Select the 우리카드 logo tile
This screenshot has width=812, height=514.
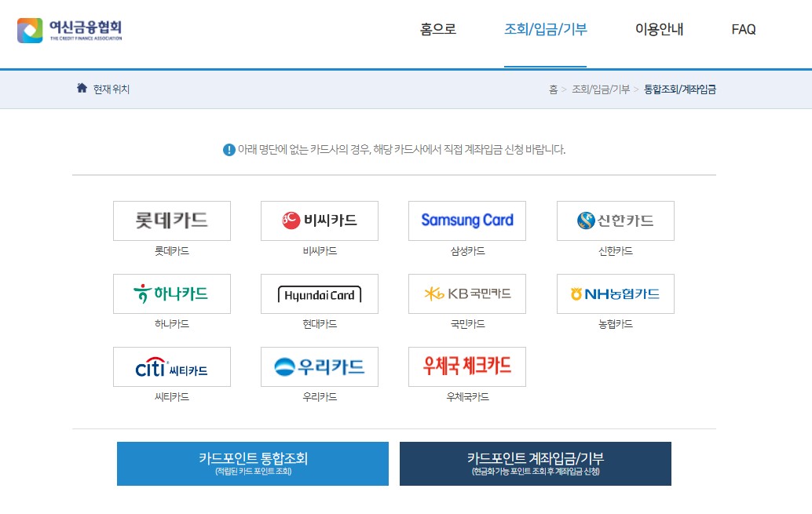tap(320, 366)
